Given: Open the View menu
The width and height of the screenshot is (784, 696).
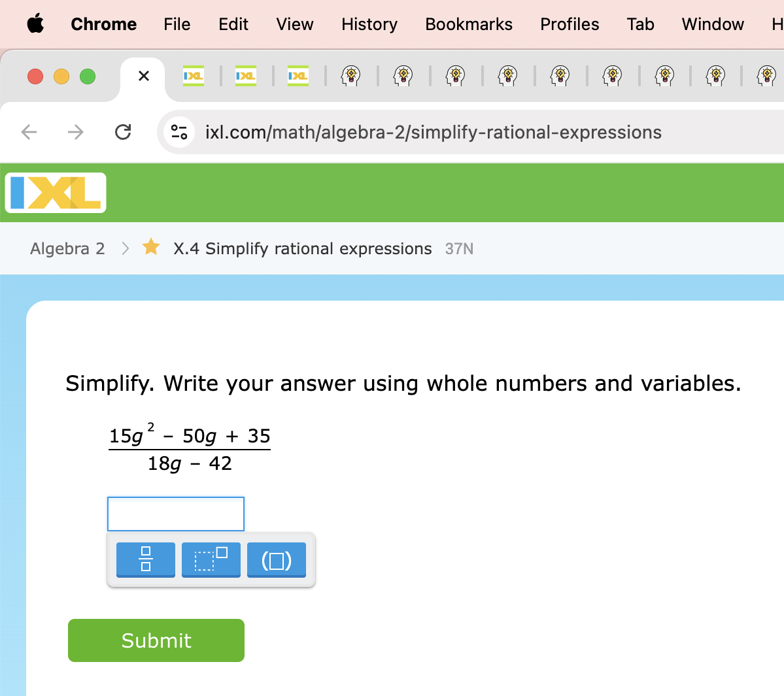Looking at the screenshot, I should pyautogui.click(x=295, y=24).
